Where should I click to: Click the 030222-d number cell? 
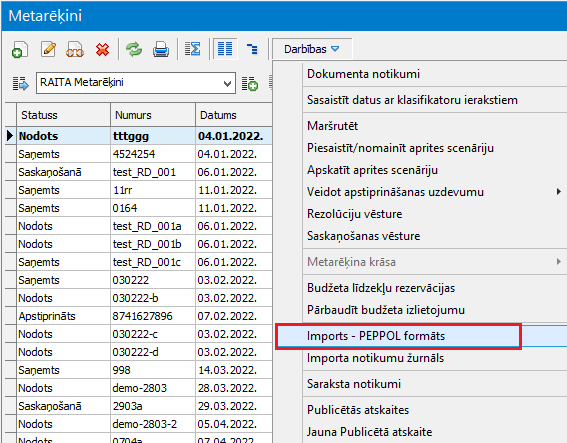[153, 352]
